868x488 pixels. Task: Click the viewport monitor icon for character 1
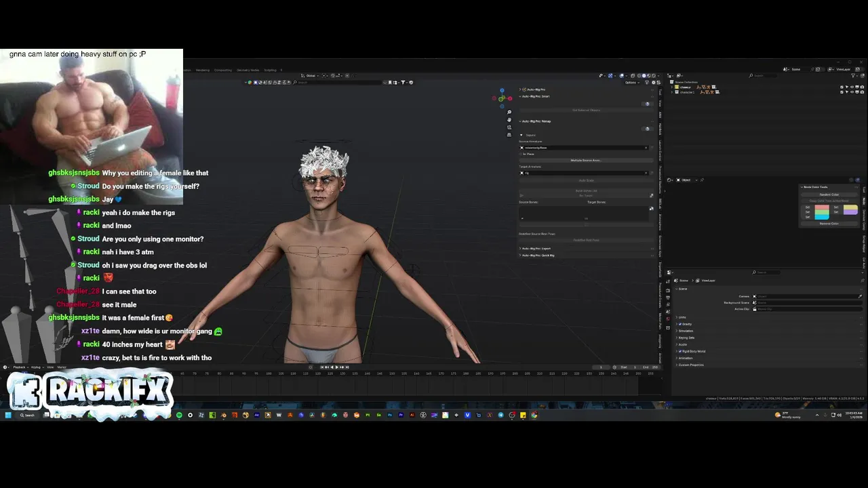click(x=857, y=92)
